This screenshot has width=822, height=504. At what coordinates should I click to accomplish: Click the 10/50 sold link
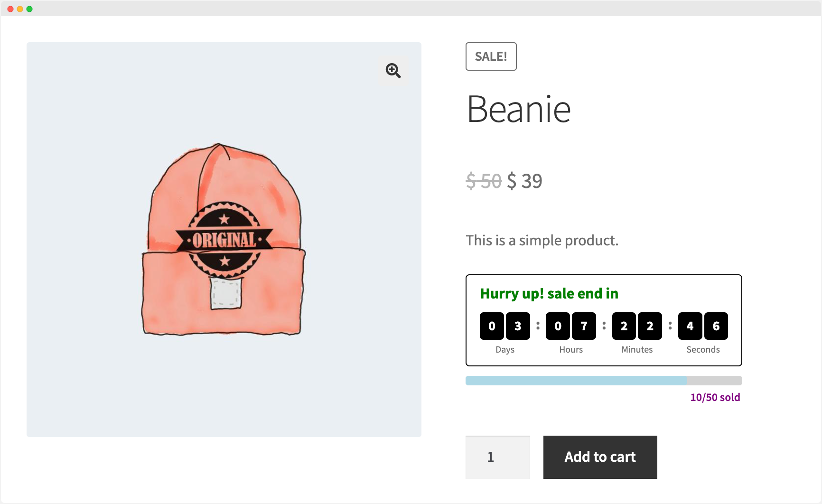(715, 397)
